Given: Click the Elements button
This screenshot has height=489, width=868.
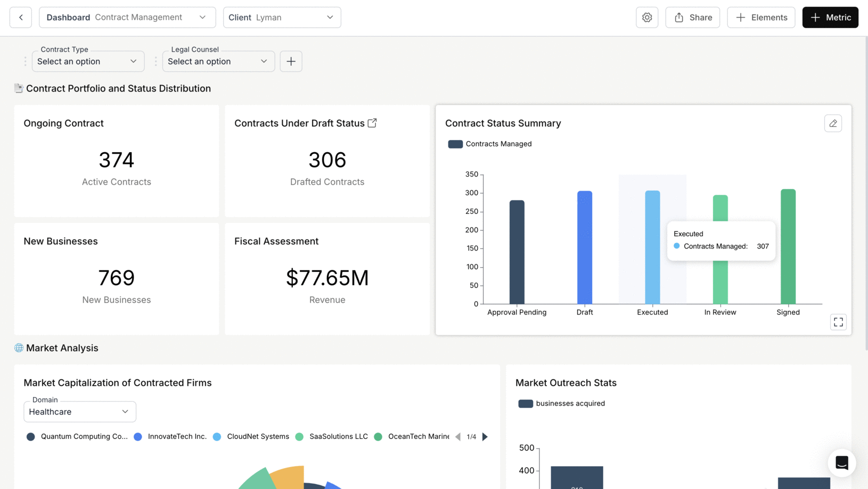Looking at the screenshot, I should pos(760,17).
